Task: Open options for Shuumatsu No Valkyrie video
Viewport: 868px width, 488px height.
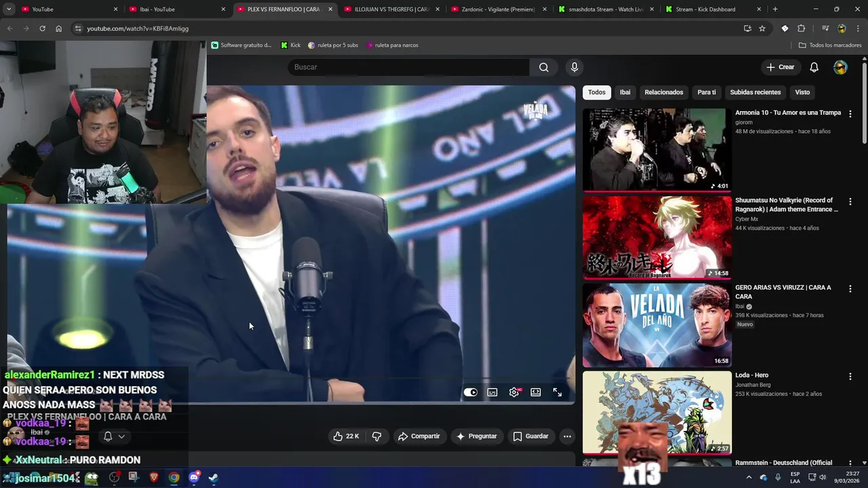Action: pos(850,201)
